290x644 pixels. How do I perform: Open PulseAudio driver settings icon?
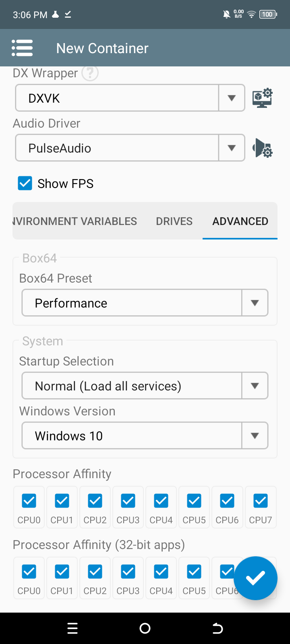tap(263, 148)
